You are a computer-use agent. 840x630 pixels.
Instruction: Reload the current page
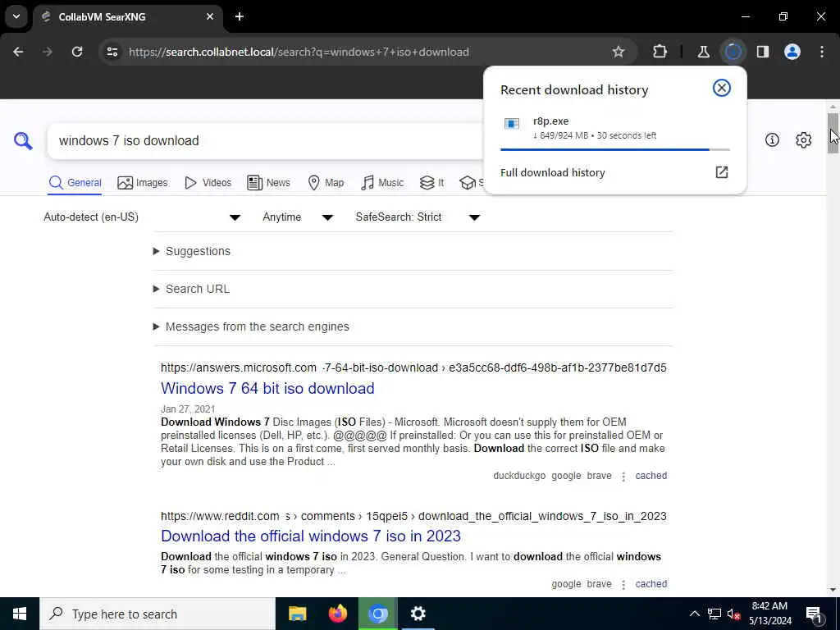pos(77,52)
